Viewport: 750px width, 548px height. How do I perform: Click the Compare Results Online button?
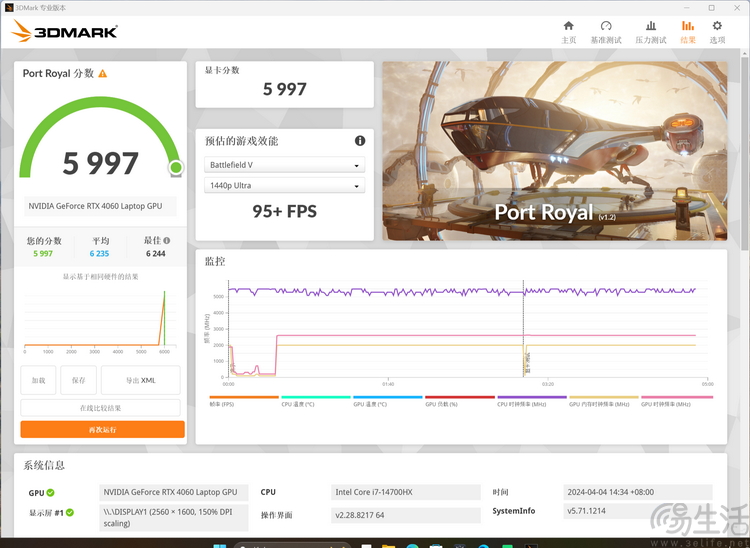[100, 408]
